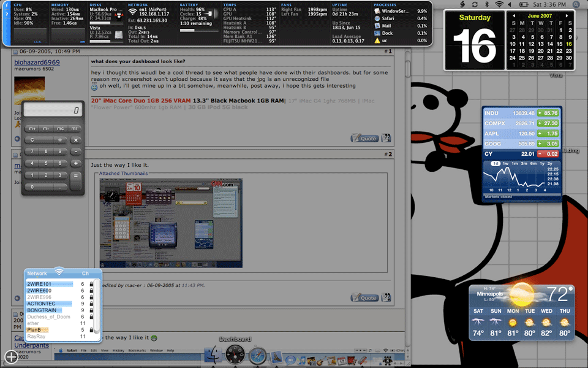The height and width of the screenshot is (368, 588).
Task: Toggle COMPX change value +27.30
Action: [548, 123]
